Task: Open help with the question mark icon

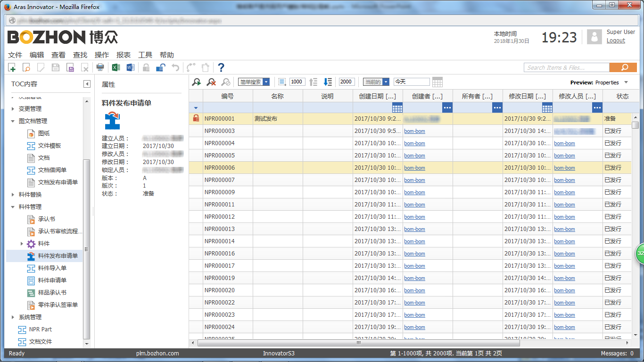Action: [x=221, y=67]
